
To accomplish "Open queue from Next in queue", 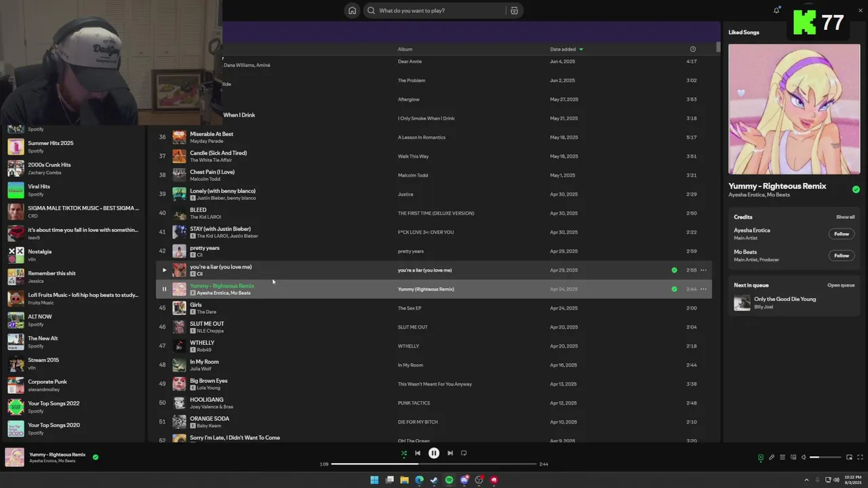I will coord(841,285).
